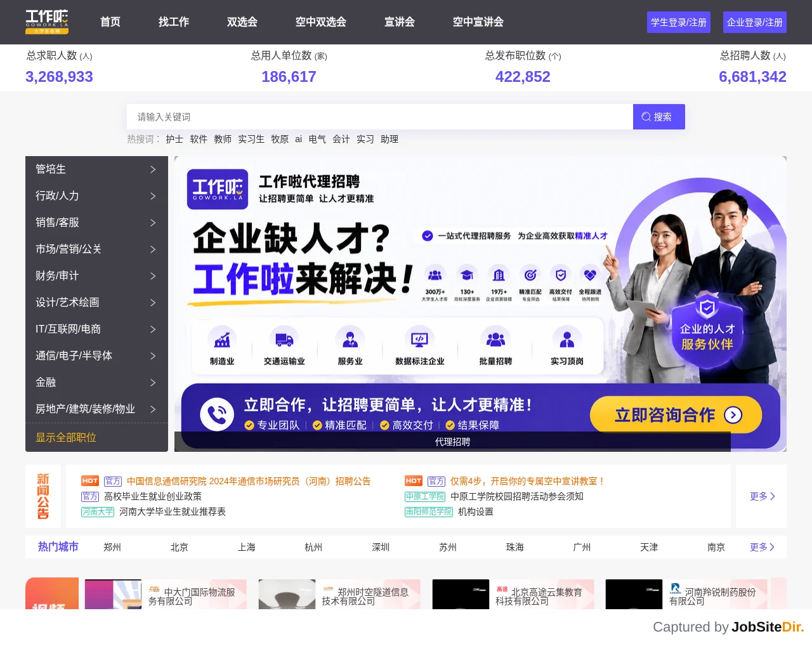Image resolution: width=812 pixels, height=646 pixels.
Task: Click 学生登录/注册 button
Action: pos(679,22)
